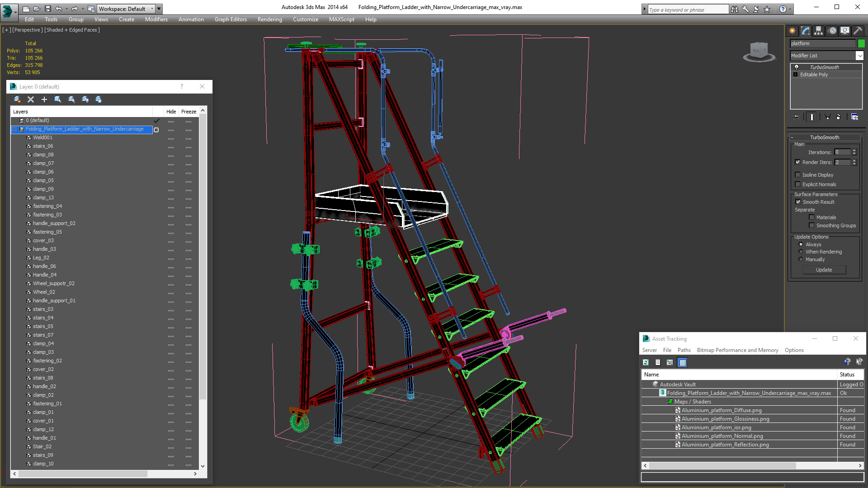Select the When Rendering update option
868x488 pixels.
(801, 252)
